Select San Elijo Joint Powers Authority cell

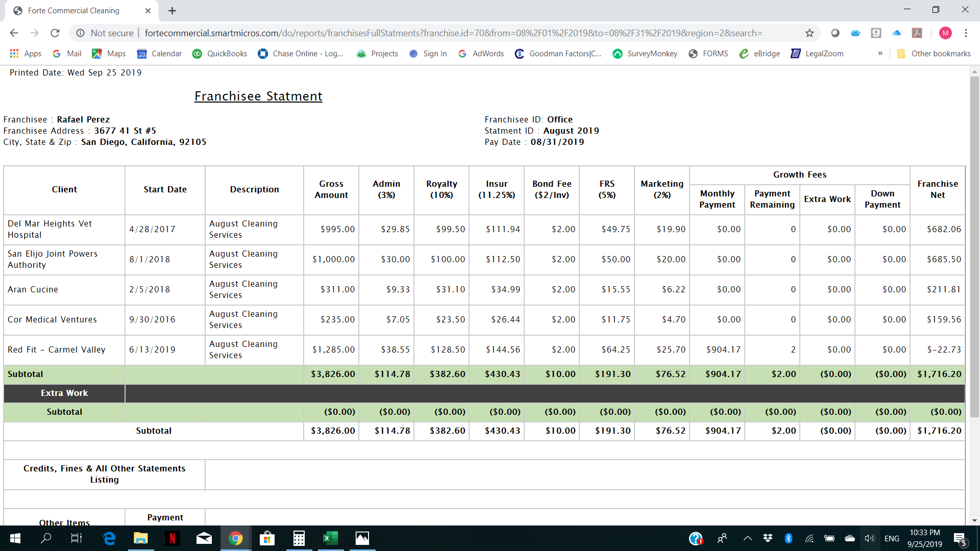(64, 260)
